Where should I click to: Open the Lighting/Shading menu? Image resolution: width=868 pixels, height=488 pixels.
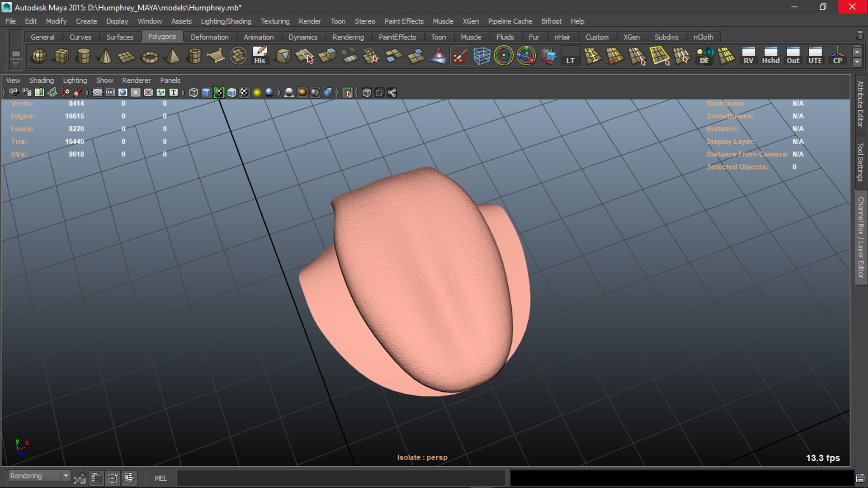226,21
